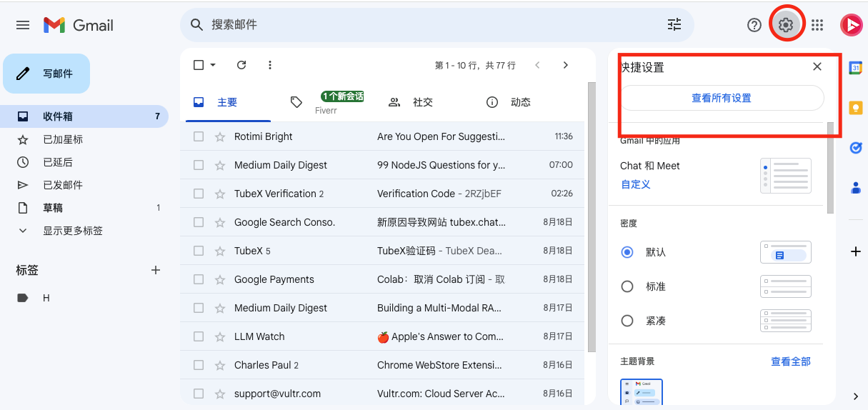Refresh the inbox mail list
The width and height of the screenshot is (868, 410).
241,65
